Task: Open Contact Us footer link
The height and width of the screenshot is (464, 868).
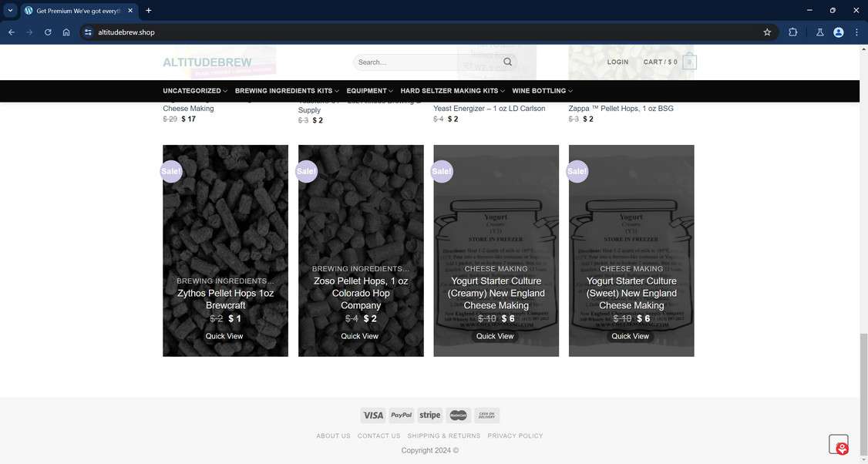Action: coord(378,435)
